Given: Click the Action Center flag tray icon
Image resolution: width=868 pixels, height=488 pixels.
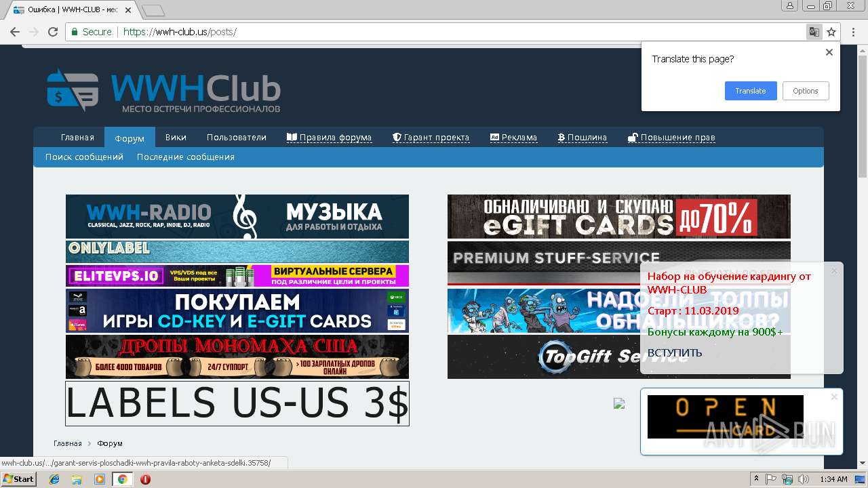Looking at the screenshot, I should 771,479.
